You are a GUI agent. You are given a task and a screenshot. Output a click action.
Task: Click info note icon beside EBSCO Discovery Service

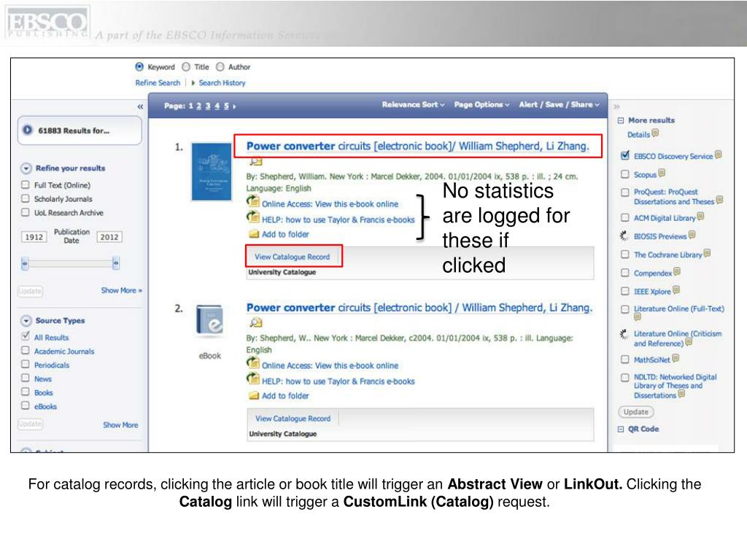(x=719, y=155)
